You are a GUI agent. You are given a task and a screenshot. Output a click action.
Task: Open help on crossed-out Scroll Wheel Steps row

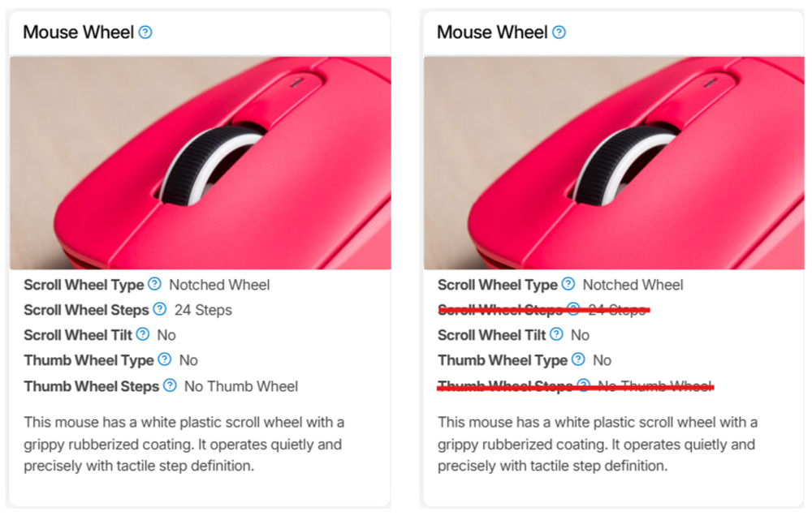[573, 310]
